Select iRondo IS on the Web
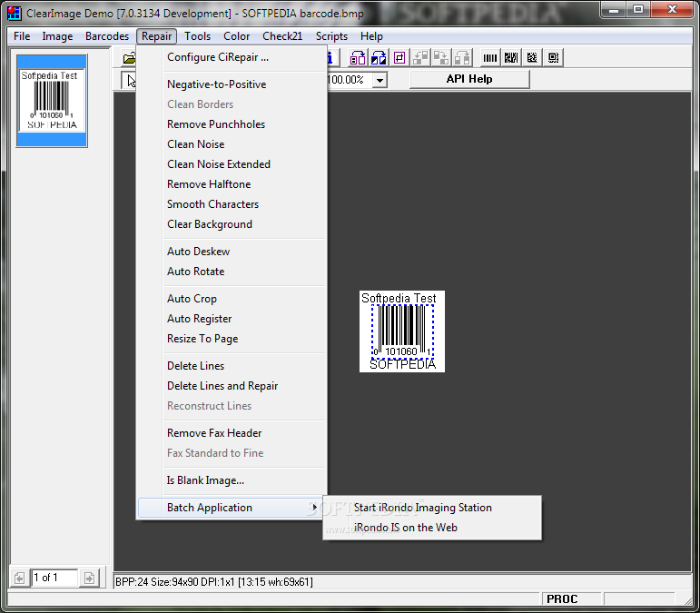The image size is (700, 613). (x=431, y=528)
